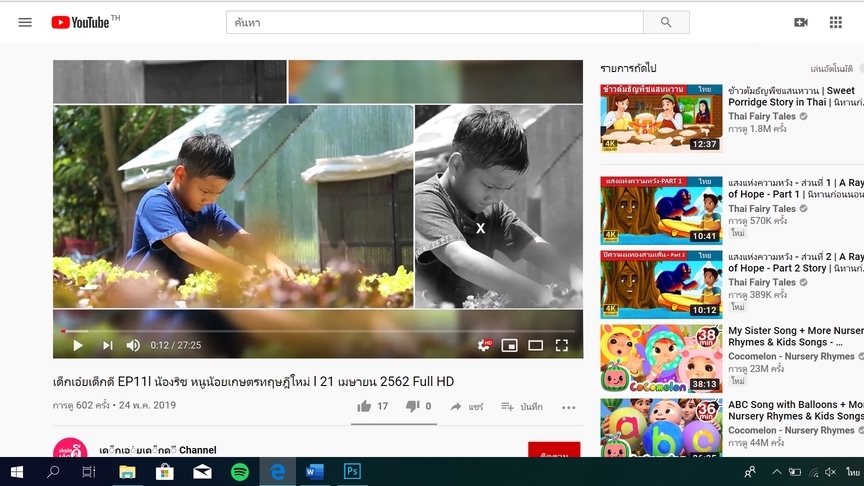Click the 0:12 / 27:25 time display
This screenshot has height=486, width=864.
[176, 345]
